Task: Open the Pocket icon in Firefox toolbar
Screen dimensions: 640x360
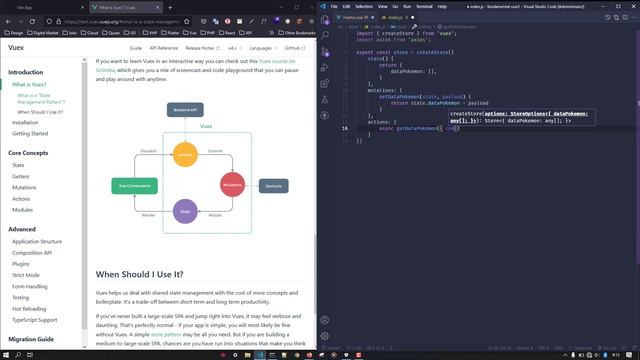Action: [203, 21]
